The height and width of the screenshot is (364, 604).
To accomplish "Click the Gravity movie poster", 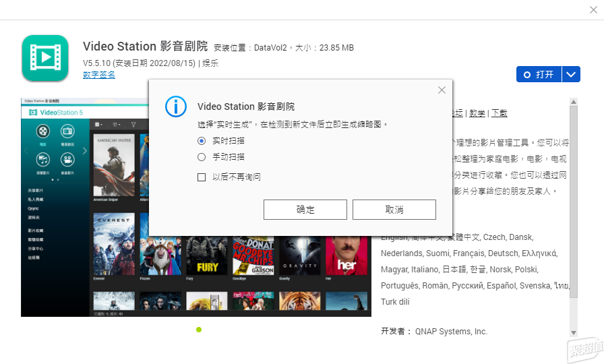I will coord(300,255).
